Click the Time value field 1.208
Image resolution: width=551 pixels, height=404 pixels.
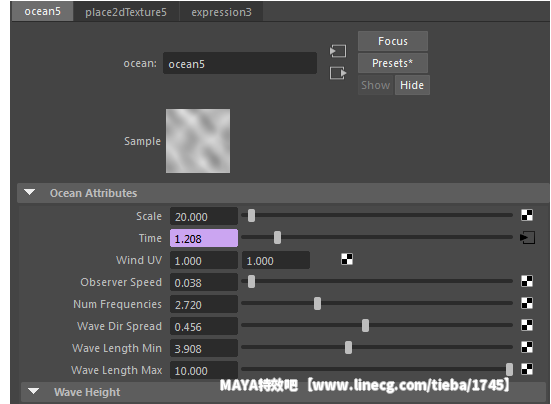pos(204,238)
